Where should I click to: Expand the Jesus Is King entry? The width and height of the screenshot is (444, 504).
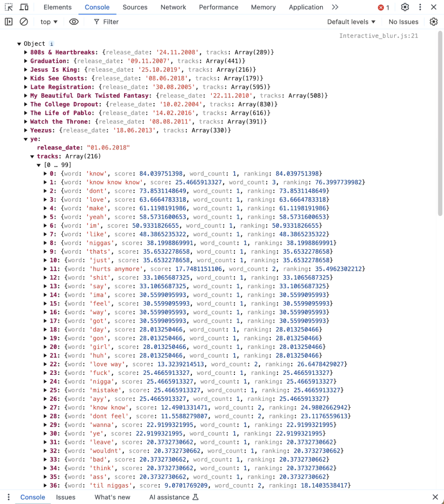pyautogui.click(x=25, y=70)
